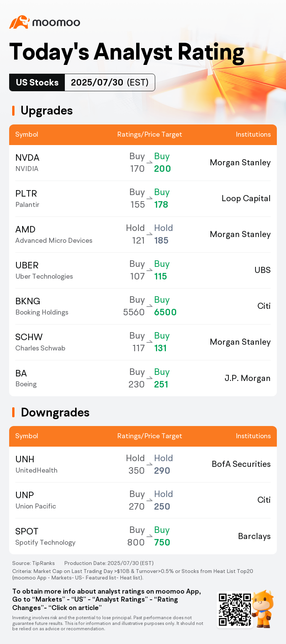This screenshot has height=644, width=286.
Task: Click AMD new price target 185
Action: pyautogui.click(x=161, y=240)
